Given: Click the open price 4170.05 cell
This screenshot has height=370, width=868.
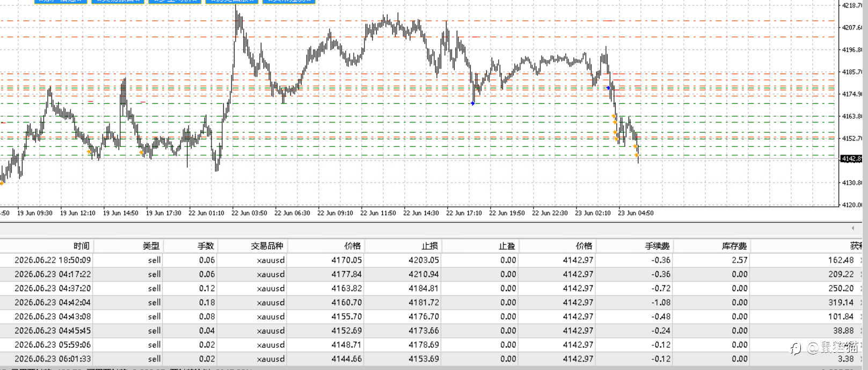Looking at the screenshot, I should click(x=346, y=260).
